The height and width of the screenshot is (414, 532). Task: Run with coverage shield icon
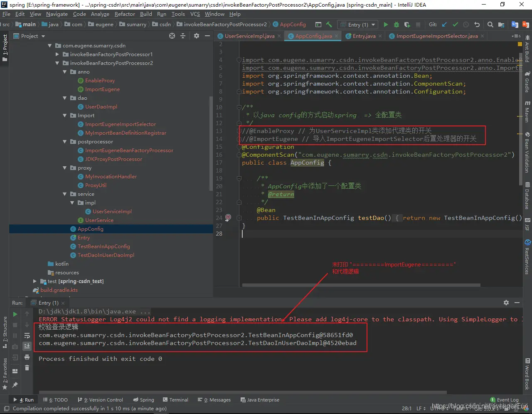tap(407, 25)
